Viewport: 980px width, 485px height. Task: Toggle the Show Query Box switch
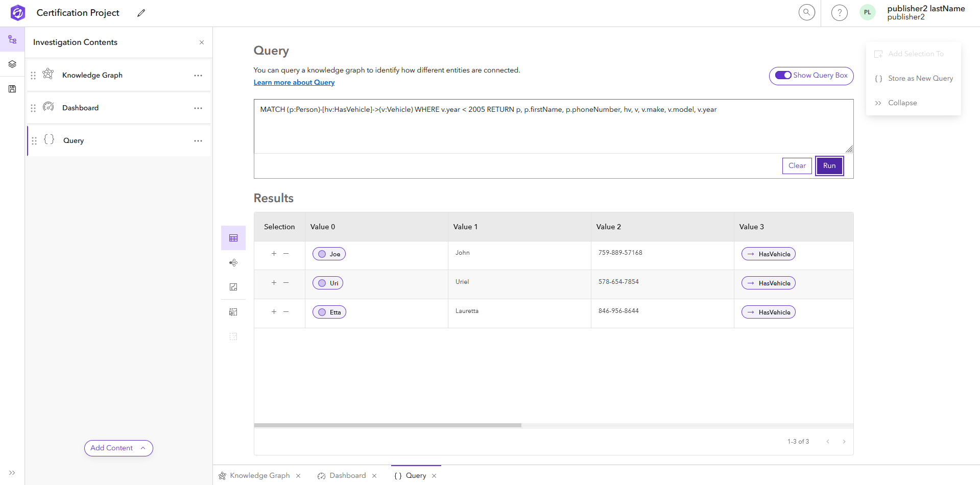point(784,75)
